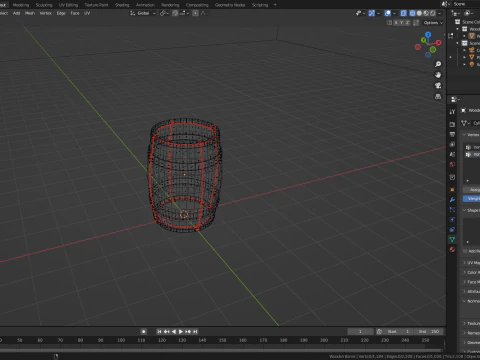Toggle viewport gizmos button

point(372,13)
